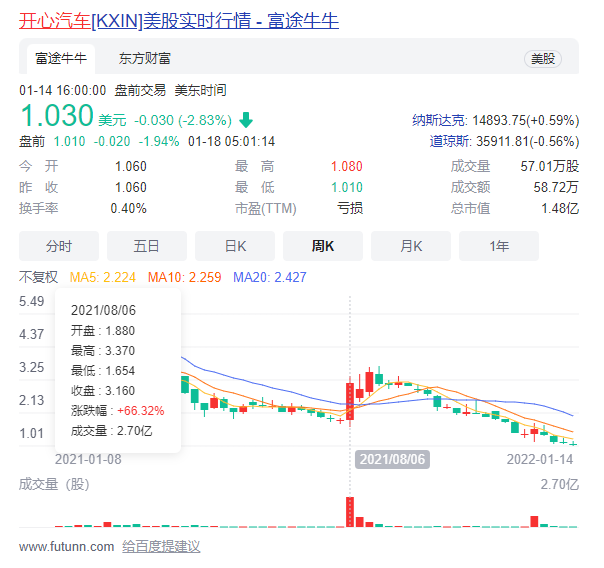The height and width of the screenshot is (568, 604).
Task: Select the 周K chart period
Action: point(323,246)
